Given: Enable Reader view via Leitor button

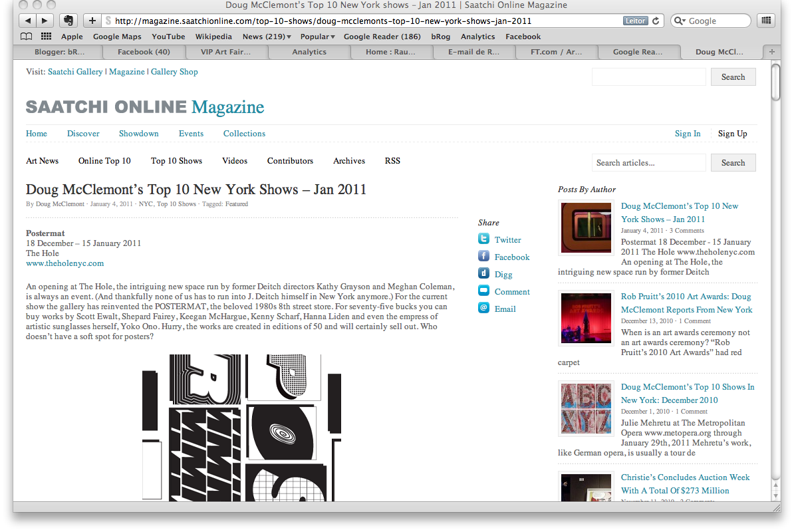Looking at the screenshot, I should (x=635, y=21).
